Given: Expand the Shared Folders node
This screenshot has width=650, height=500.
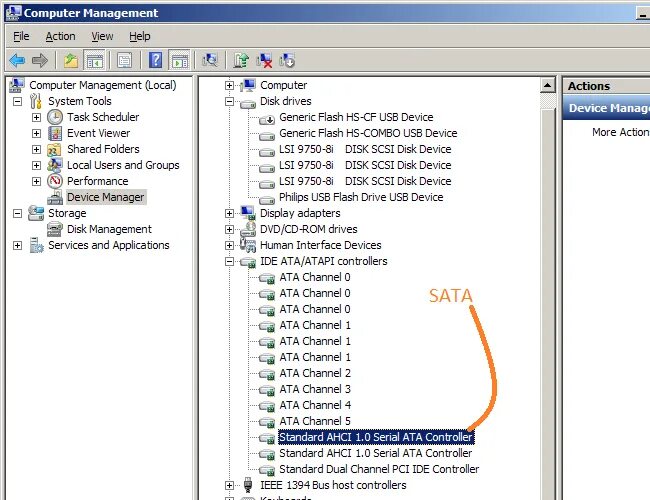Looking at the screenshot, I should tap(36, 149).
